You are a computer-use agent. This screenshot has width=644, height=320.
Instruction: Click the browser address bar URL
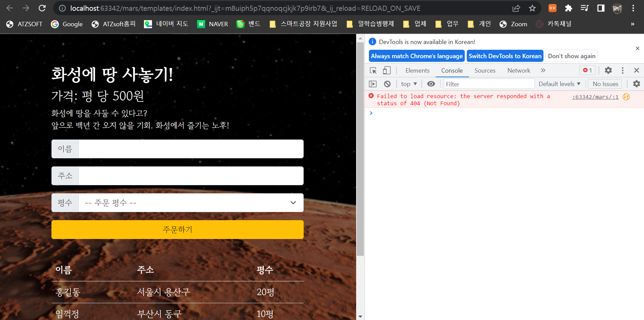click(245, 8)
